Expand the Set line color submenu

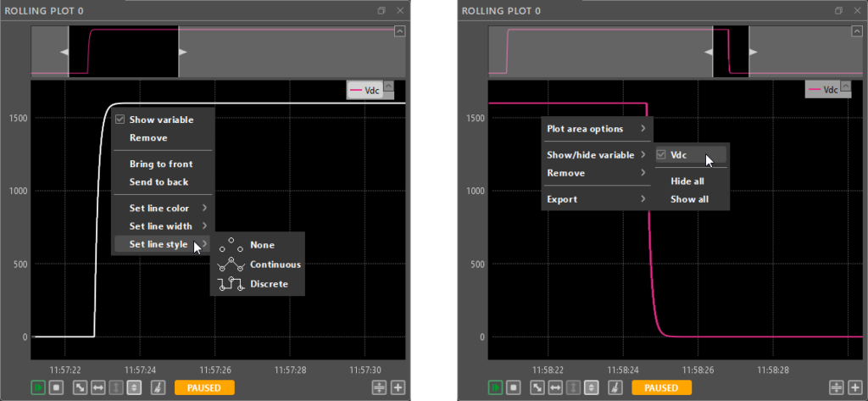[x=161, y=208]
